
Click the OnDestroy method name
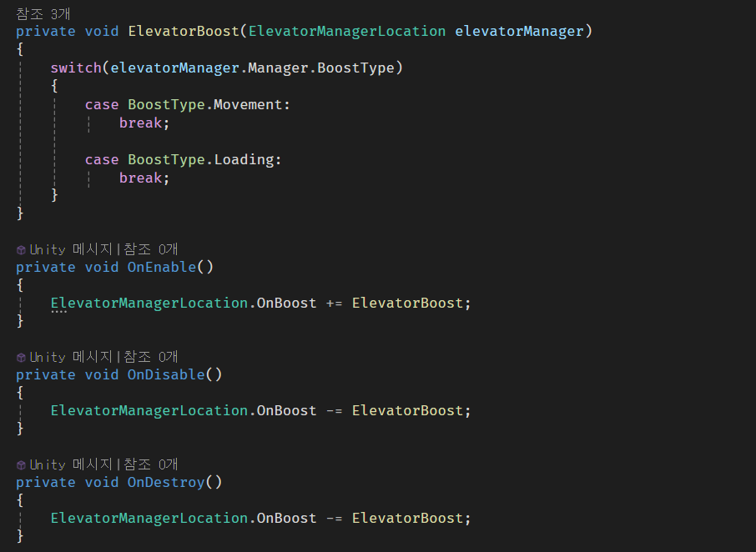click(166, 482)
